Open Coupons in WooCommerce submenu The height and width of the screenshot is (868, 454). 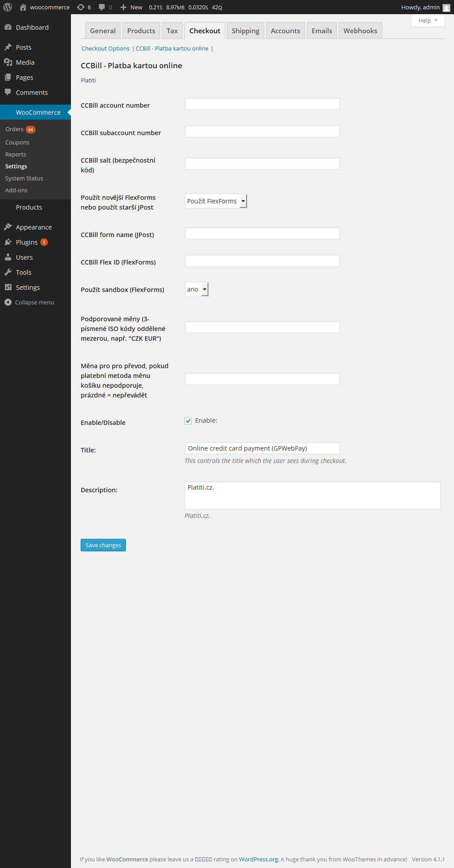[x=17, y=142]
